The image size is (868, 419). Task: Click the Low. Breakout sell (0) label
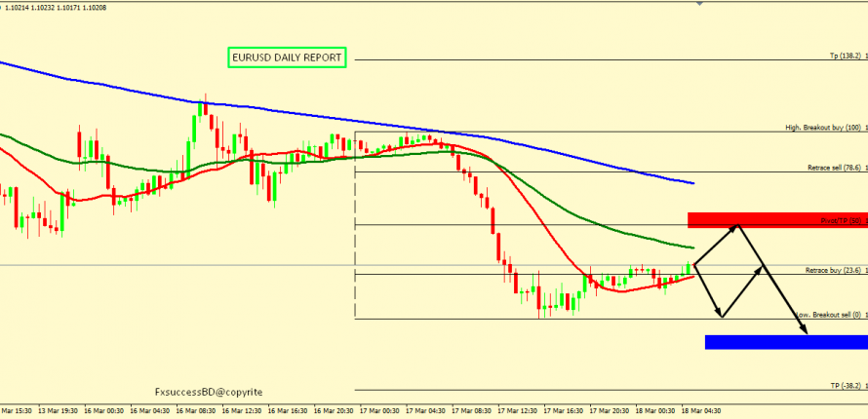click(828, 316)
